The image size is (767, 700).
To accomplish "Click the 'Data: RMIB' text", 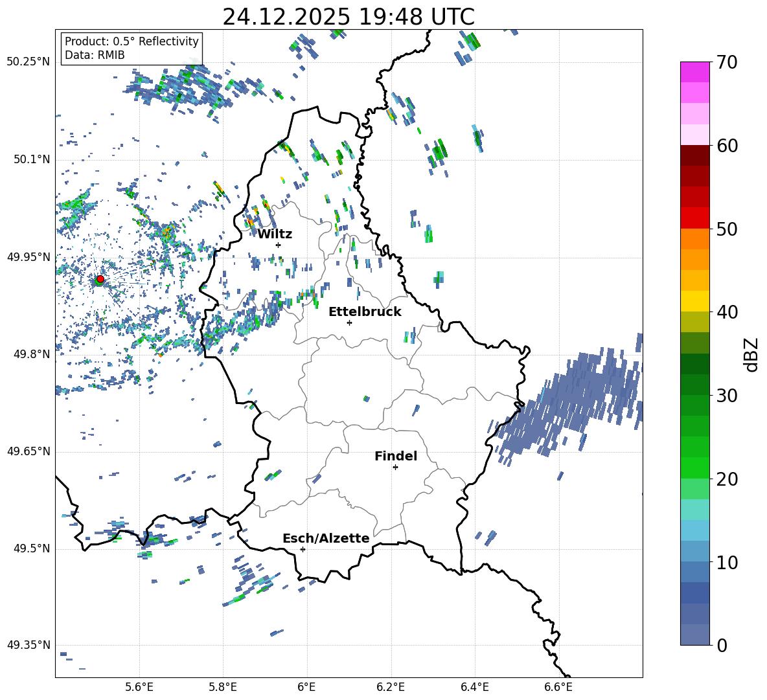I will pyautogui.click(x=95, y=55).
